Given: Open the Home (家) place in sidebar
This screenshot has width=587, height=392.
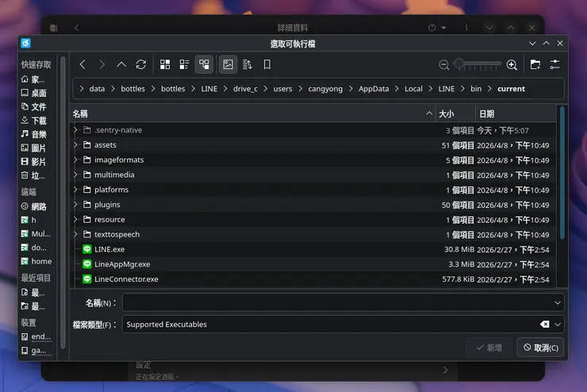Looking at the screenshot, I should click(33, 79).
